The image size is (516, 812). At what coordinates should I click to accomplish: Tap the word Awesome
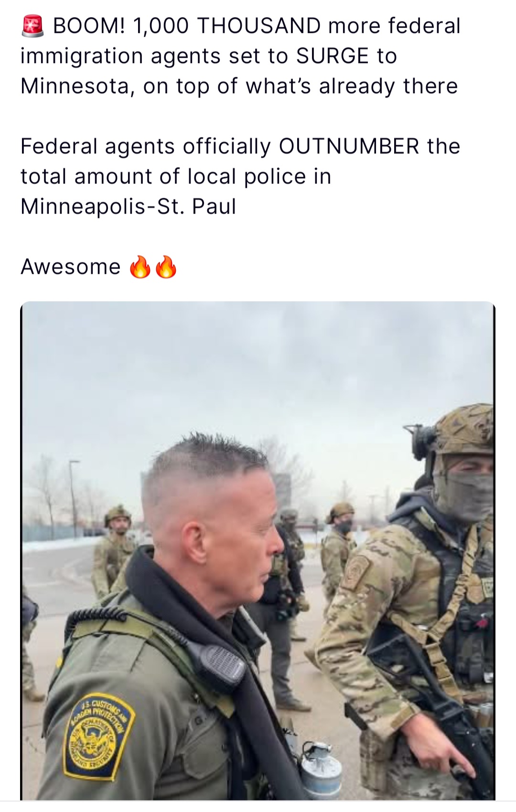pos(71,267)
